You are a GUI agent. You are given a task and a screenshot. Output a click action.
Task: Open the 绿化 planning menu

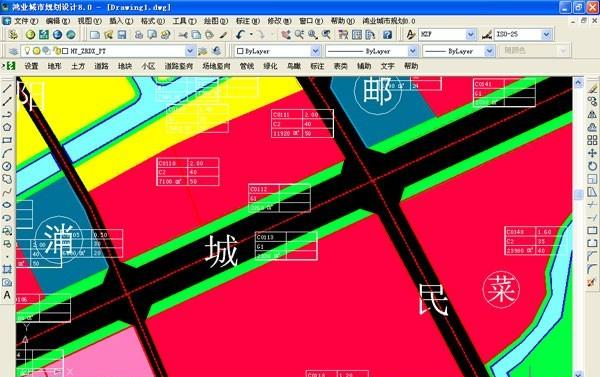[270, 66]
